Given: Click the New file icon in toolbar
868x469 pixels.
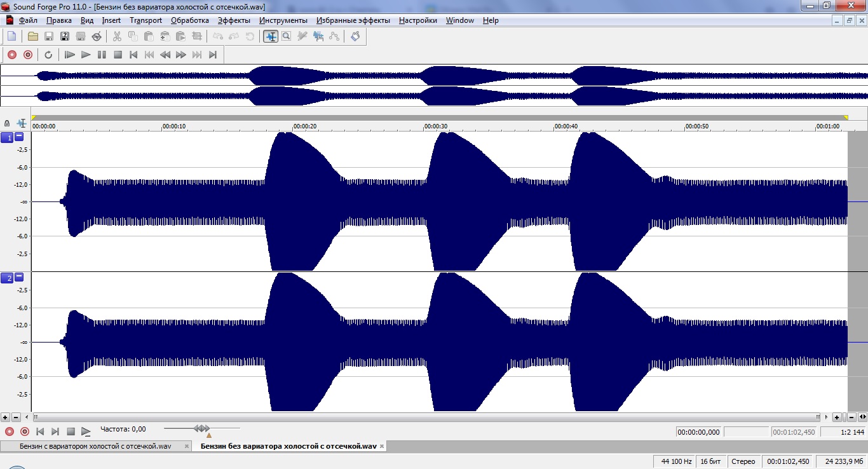Looking at the screenshot, I should (11, 36).
